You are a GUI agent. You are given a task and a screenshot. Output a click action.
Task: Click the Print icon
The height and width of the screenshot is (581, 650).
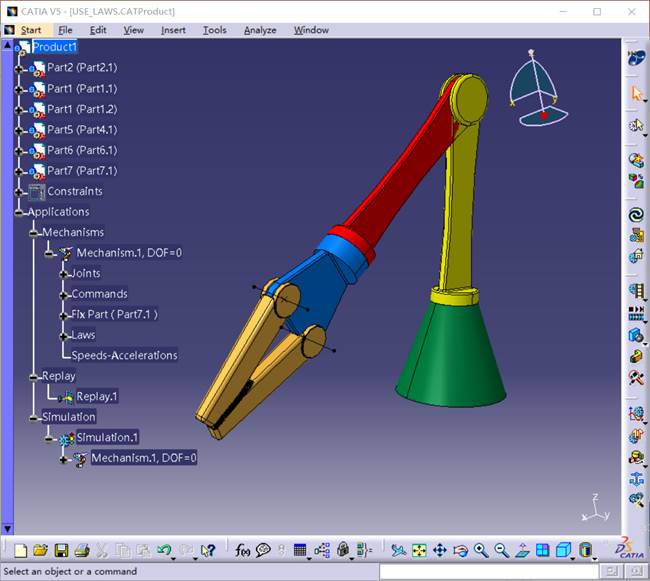82,550
